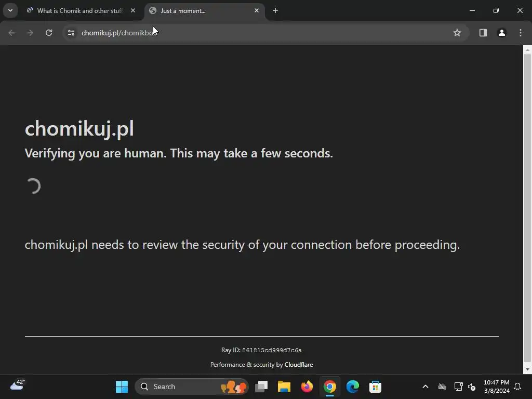Open weather widget showing 42°
Image resolution: width=532 pixels, height=399 pixels.
coord(17,385)
